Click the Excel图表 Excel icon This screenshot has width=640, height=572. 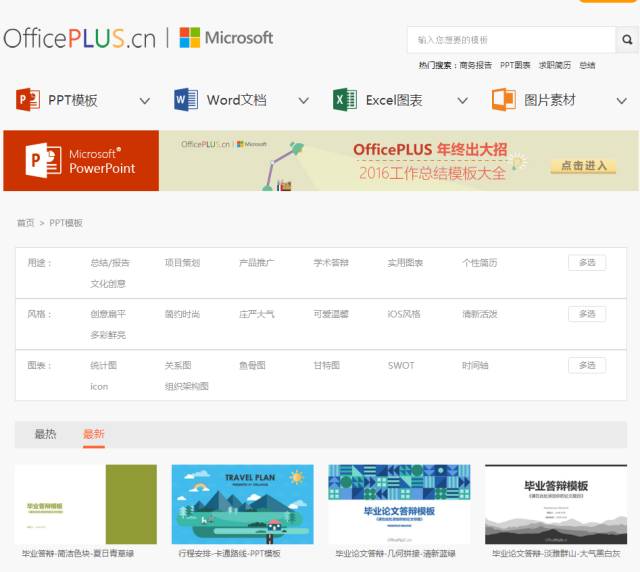pyautogui.click(x=345, y=100)
